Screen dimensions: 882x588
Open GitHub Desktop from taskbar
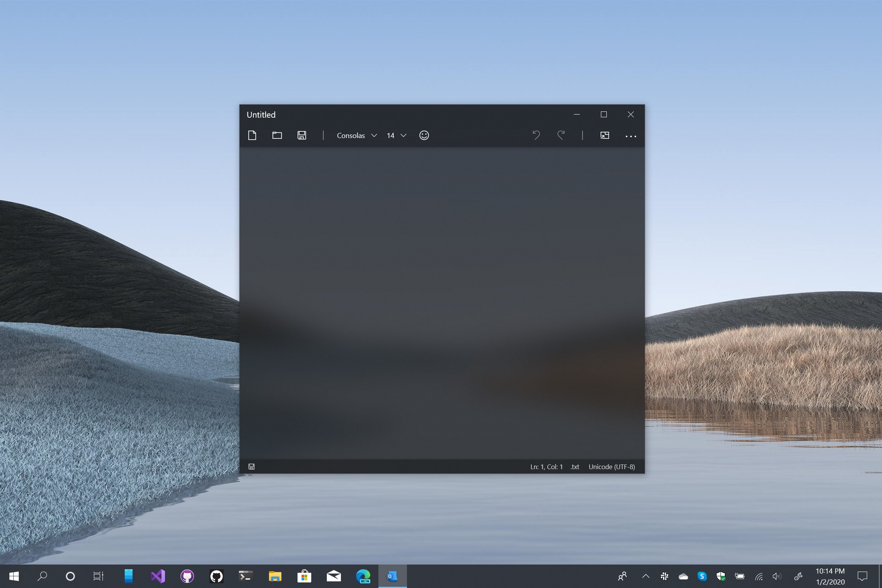click(x=187, y=576)
